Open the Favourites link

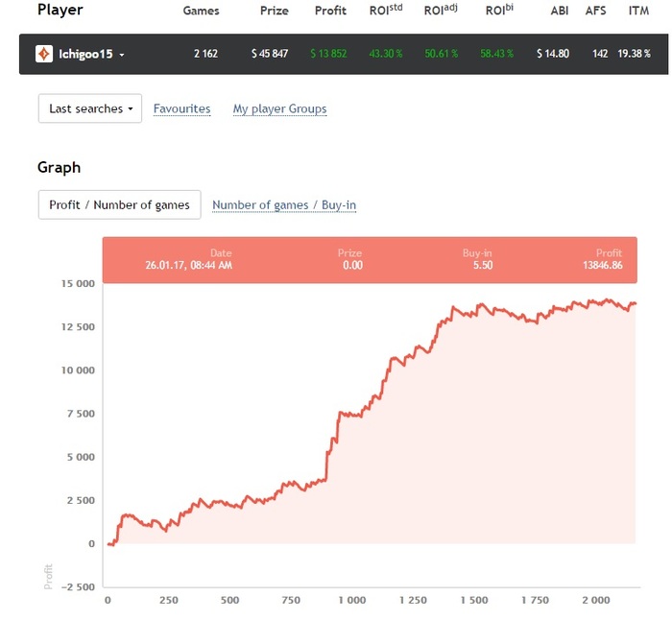point(181,108)
